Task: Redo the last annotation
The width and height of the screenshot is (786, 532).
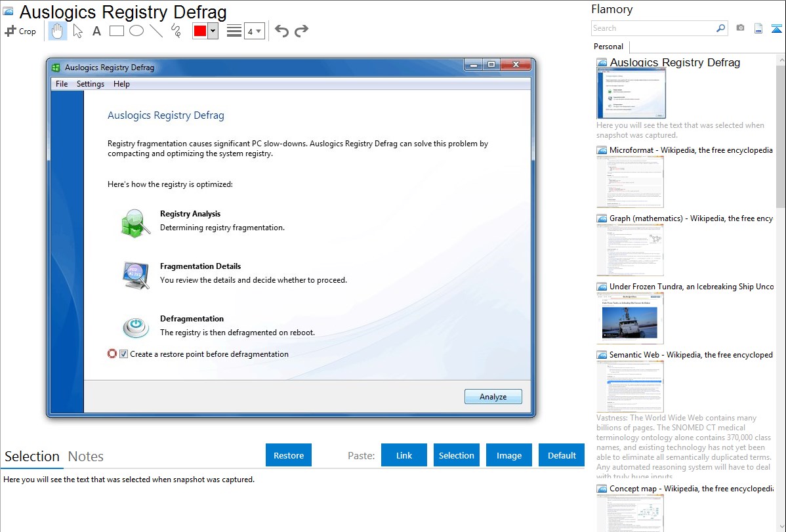Action: [301, 31]
